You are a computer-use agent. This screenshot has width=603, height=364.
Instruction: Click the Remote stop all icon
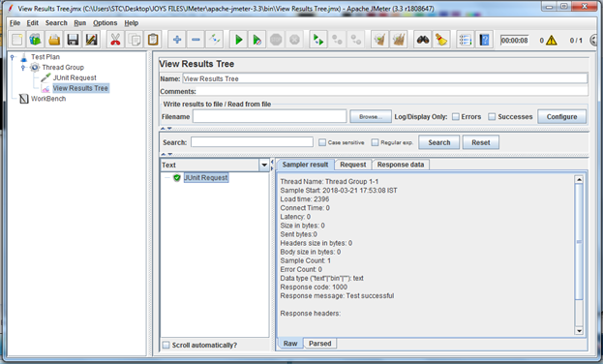coord(337,40)
